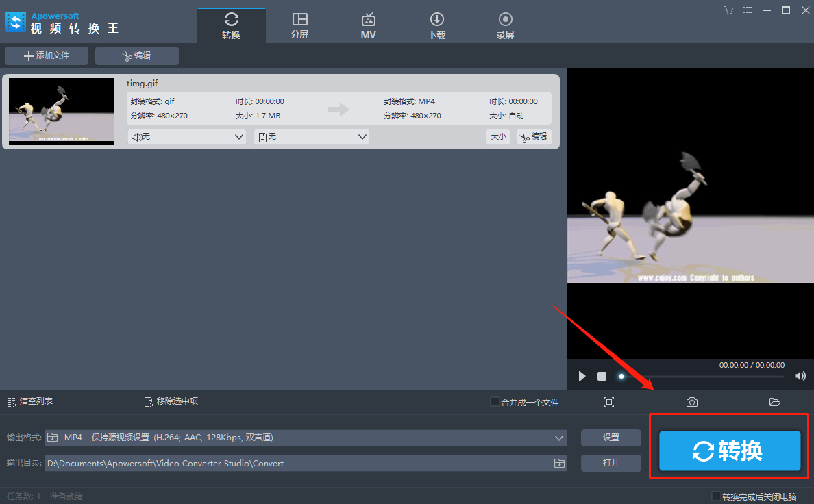Image resolution: width=814 pixels, height=504 pixels.
Task: Open the list menu icon in title bar
Action: point(748,10)
